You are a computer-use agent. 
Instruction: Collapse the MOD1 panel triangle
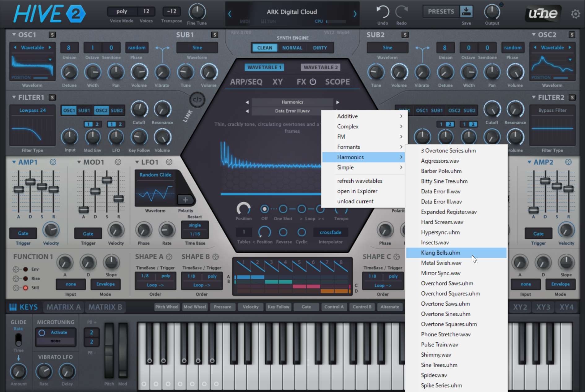[x=79, y=162]
